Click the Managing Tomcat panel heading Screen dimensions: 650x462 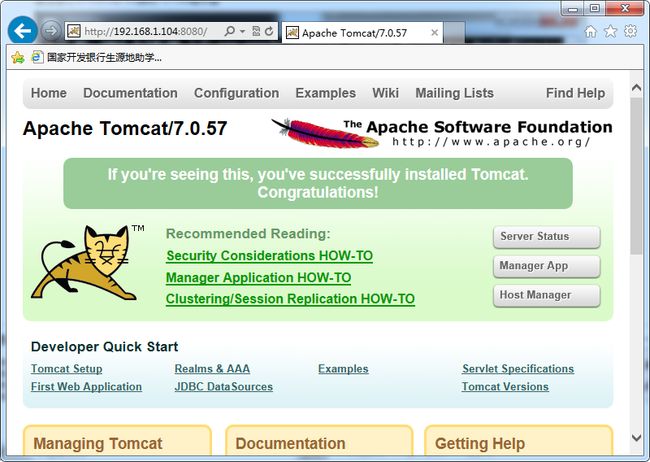tap(98, 443)
